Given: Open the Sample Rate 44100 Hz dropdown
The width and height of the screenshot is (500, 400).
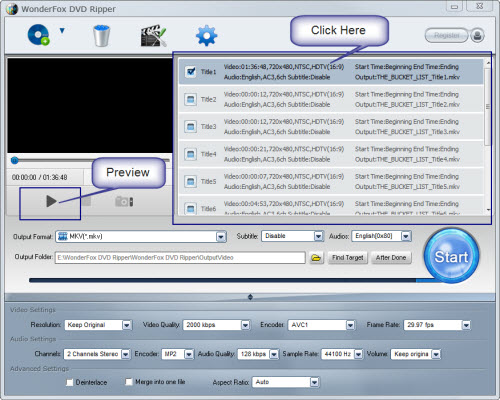Looking at the screenshot, I should point(358,354).
